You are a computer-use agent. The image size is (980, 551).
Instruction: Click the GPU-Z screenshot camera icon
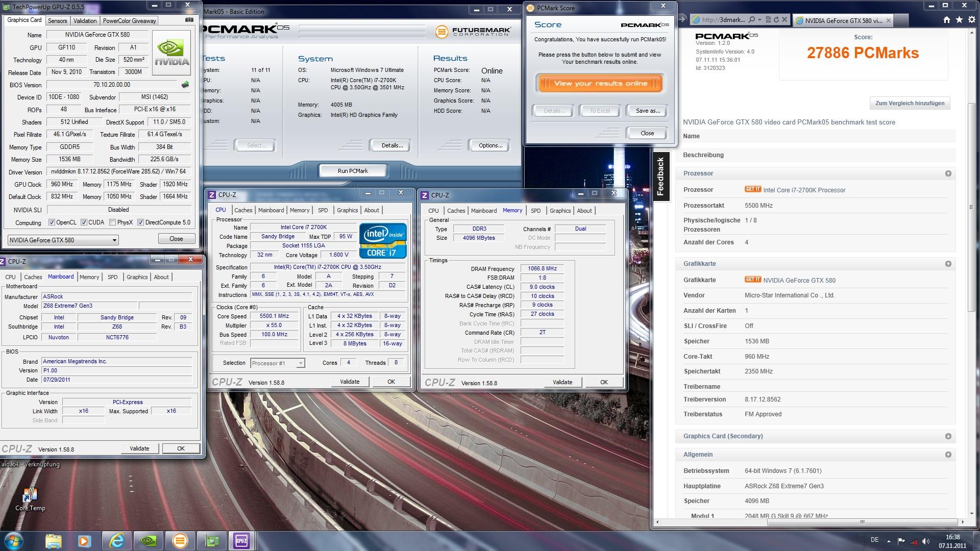(189, 20)
